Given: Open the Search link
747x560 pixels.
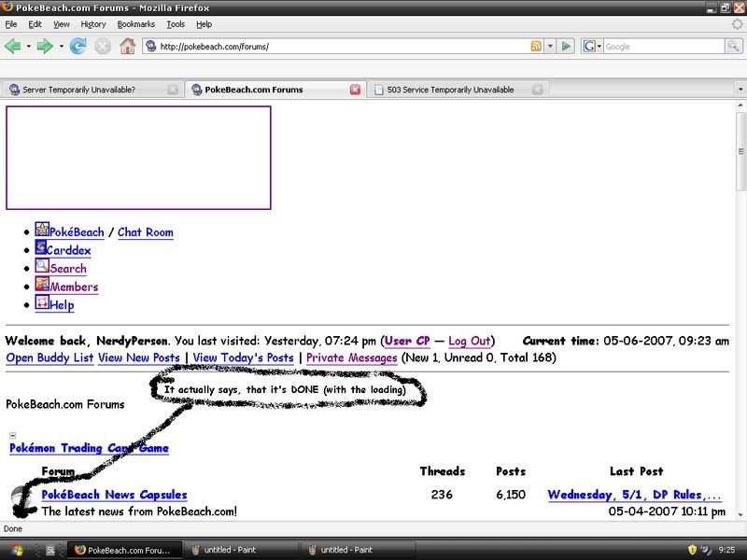Looking at the screenshot, I should 68,269.
